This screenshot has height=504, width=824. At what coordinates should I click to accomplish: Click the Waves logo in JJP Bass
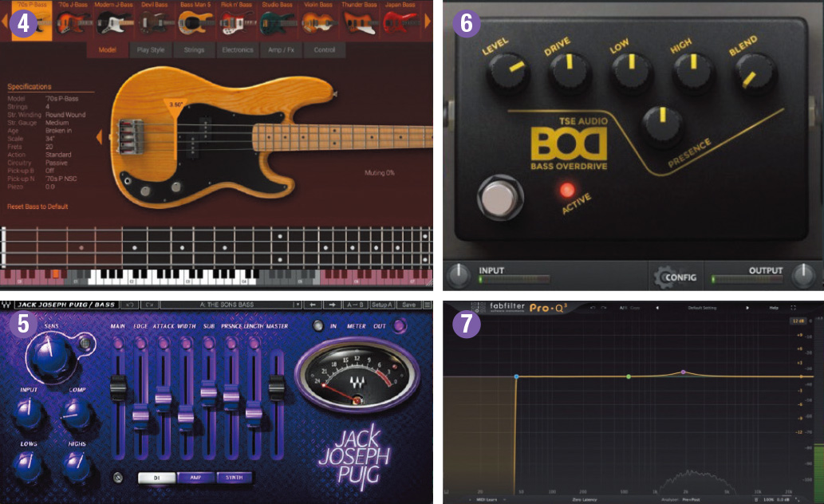click(x=6, y=305)
